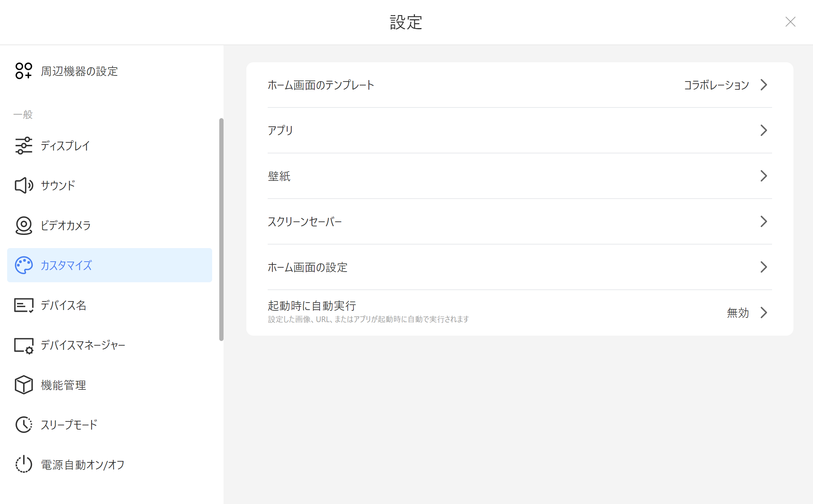Click the device manager icon (デバイスマネージャー)
813x504 pixels.
(23, 345)
